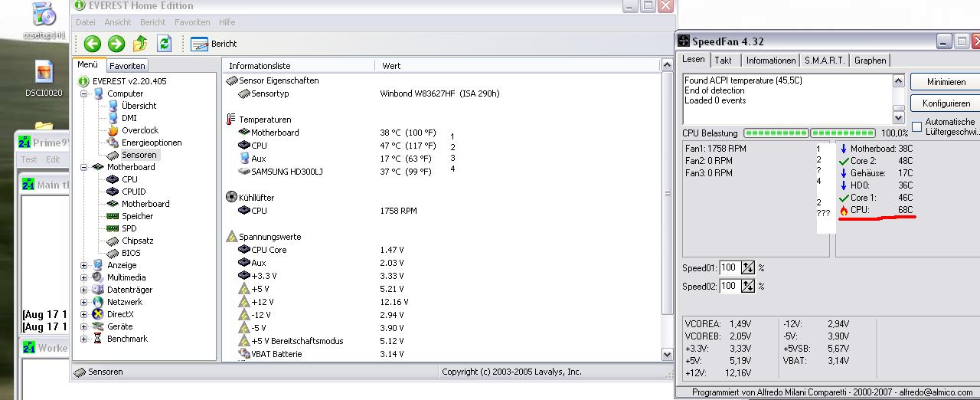Expand the Geräte tree node

click(x=84, y=326)
